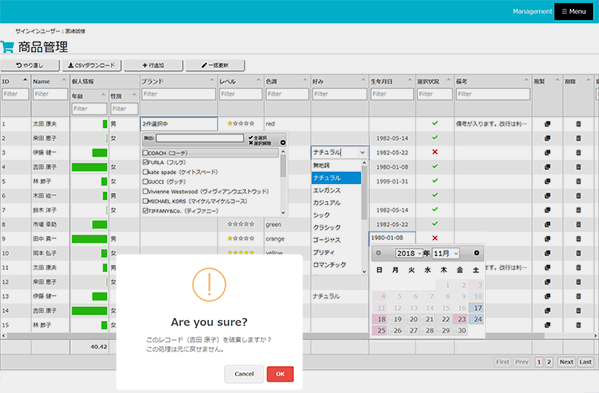Confirm deletion with the OK button
This screenshot has height=393, width=599.
[280, 374]
